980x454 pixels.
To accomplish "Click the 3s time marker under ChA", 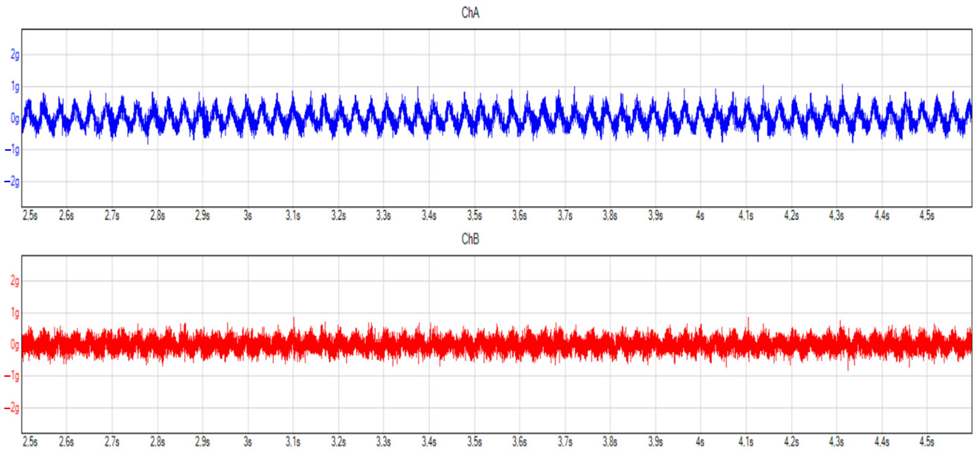I will [x=248, y=216].
